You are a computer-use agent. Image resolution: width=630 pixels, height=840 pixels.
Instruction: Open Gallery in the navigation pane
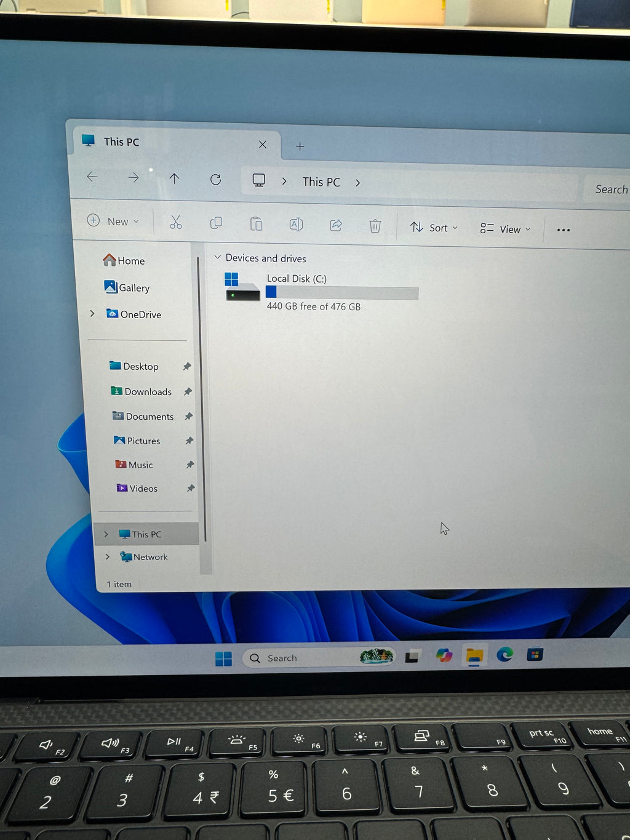(x=127, y=287)
